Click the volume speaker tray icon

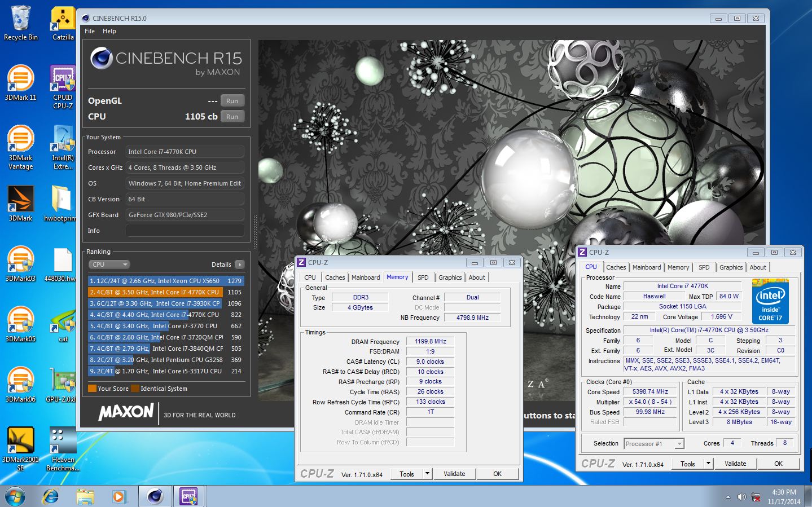coord(741,497)
